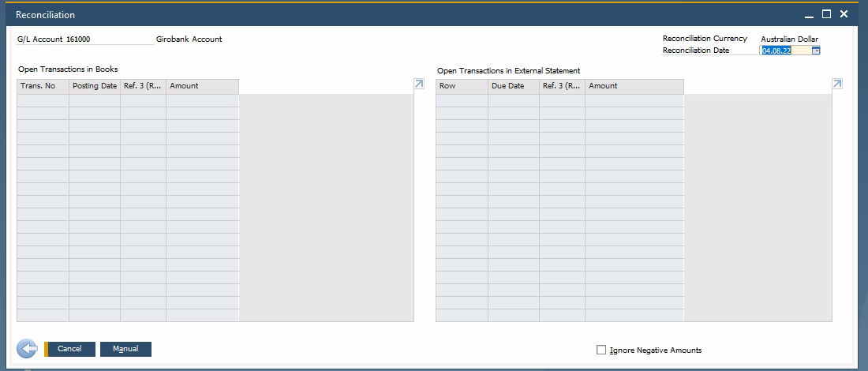Click the Reconciliation Date input field
This screenshot has height=371, width=868.
pyautogui.click(x=784, y=51)
